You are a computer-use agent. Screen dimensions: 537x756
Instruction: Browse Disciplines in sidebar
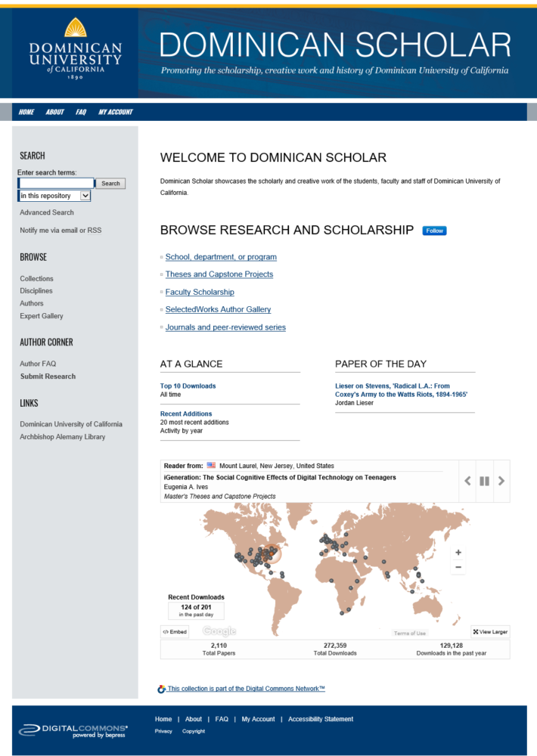click(36, 291)
